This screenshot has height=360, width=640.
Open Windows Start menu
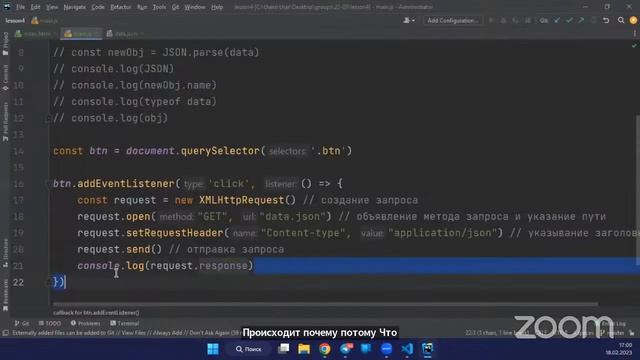[213, 349]
